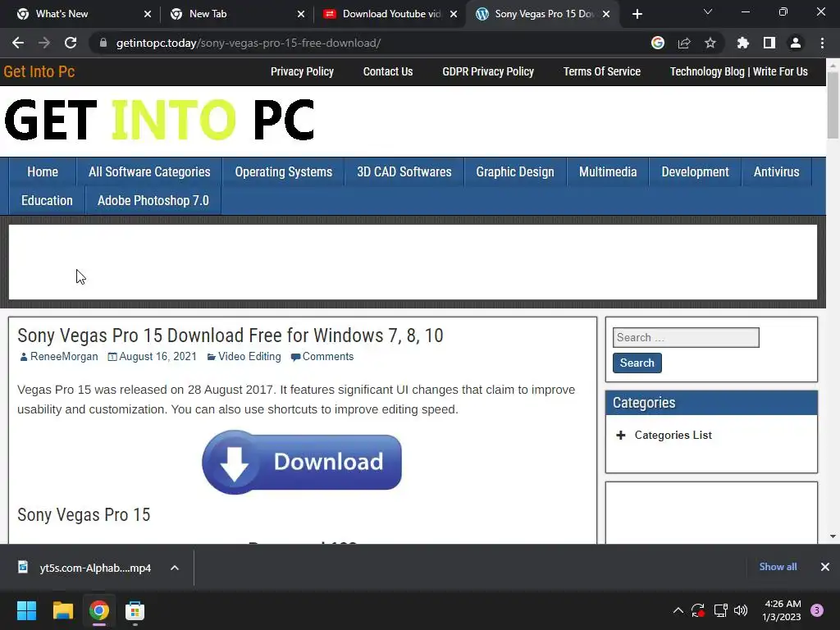
Task: Open the Chrome profile avatar
Action: [796, 43]
